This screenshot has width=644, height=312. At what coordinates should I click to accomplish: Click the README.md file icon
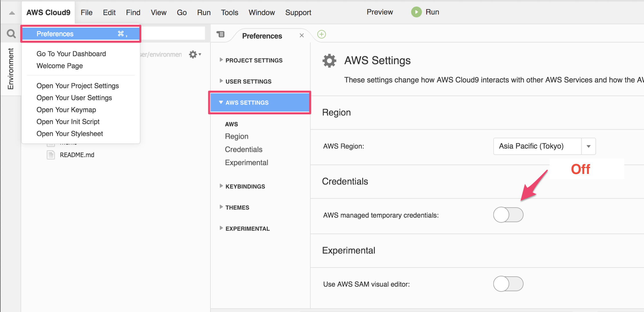tap(51, 155)
